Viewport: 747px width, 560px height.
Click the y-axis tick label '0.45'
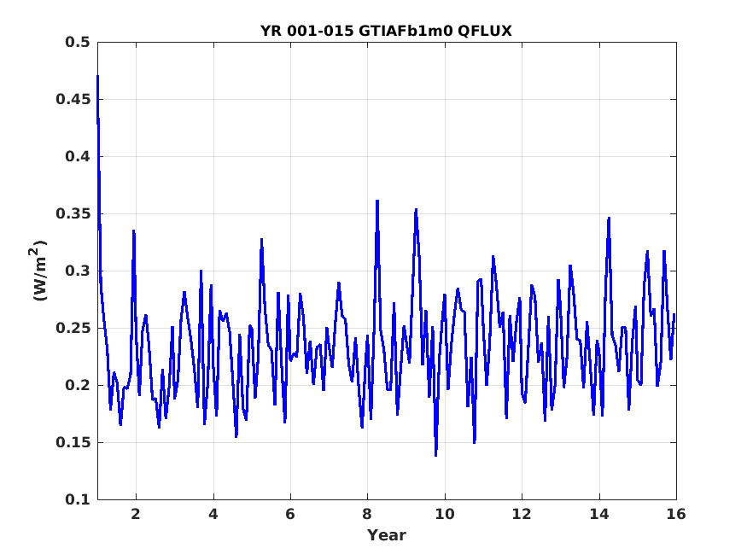pyautogui.click(x=73, y=100)
